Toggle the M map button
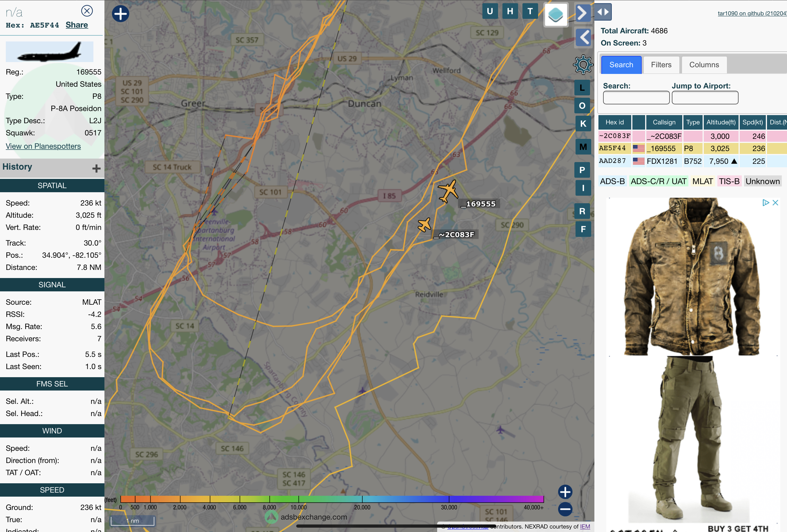787x532 pixels. (x=583, y=147)
